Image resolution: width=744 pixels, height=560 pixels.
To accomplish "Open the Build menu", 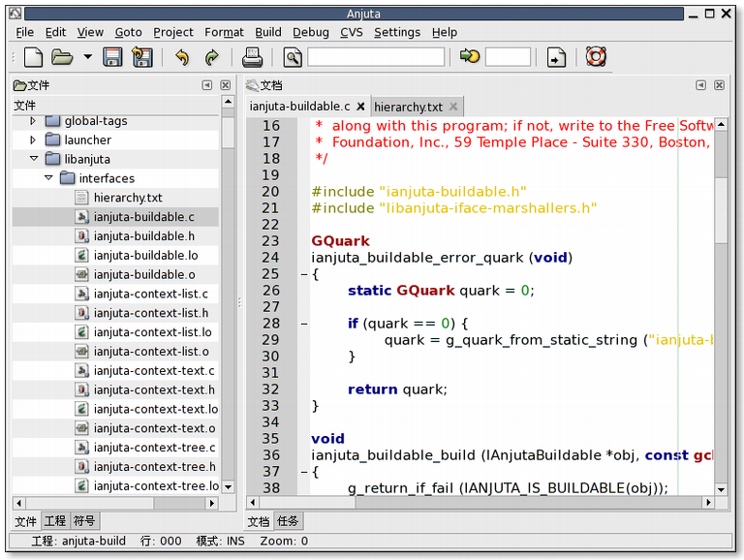I will pyautogui.click(x=268, y=32).
